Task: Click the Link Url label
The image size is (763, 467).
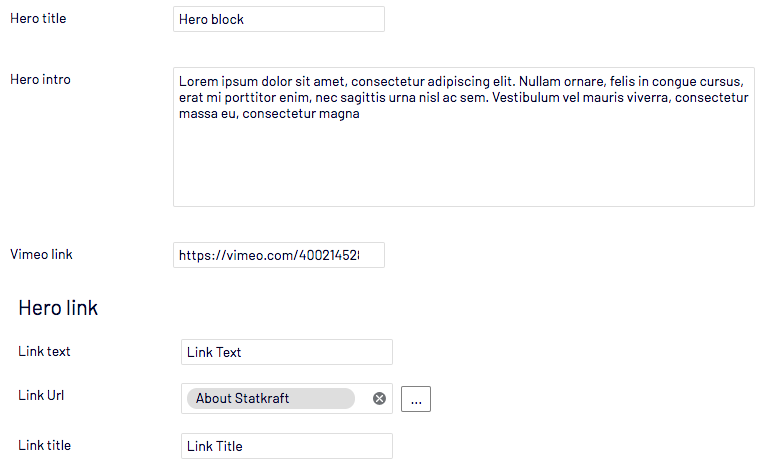Action: tap(41, 395)
